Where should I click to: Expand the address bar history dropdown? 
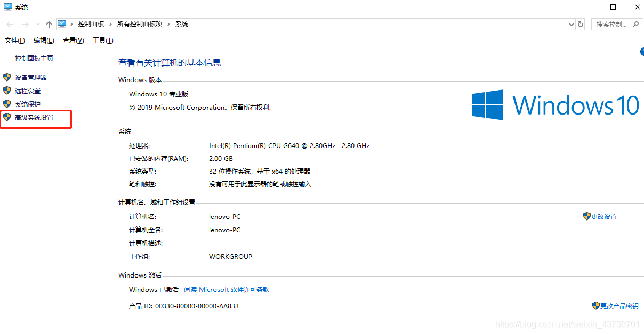(x=571, y=24)
